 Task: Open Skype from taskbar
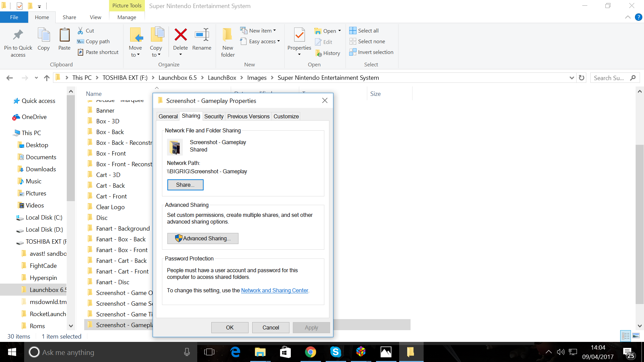coord(335,352)
